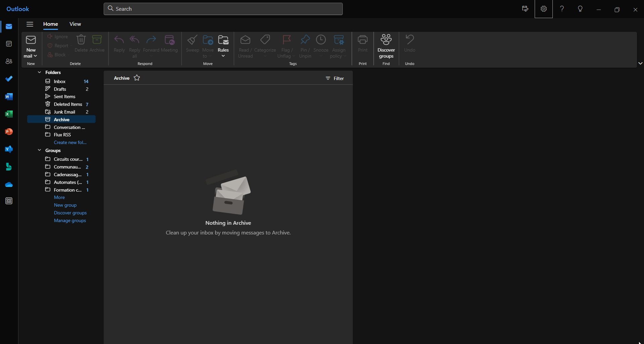The image size is (644, 344).
Task: Switch to the View ribbon tab
Action: pos(75,24)
